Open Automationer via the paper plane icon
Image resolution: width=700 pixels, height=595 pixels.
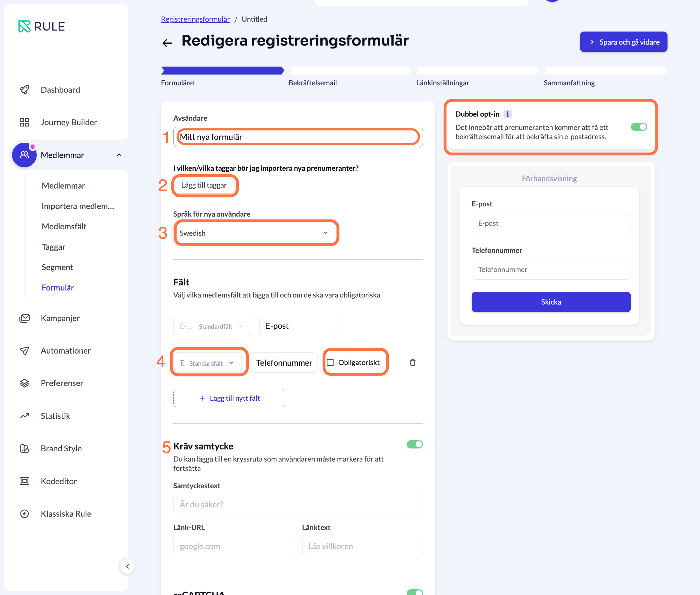tap(25, 351)
